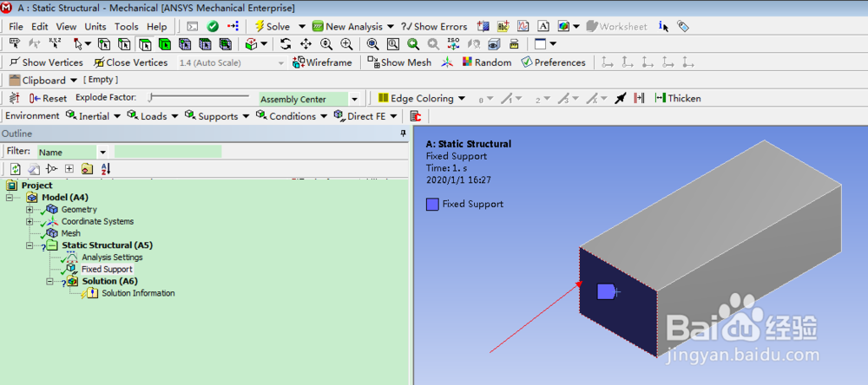Click Reset explode button
Screen dimensions: 868x385
[48, 99]
